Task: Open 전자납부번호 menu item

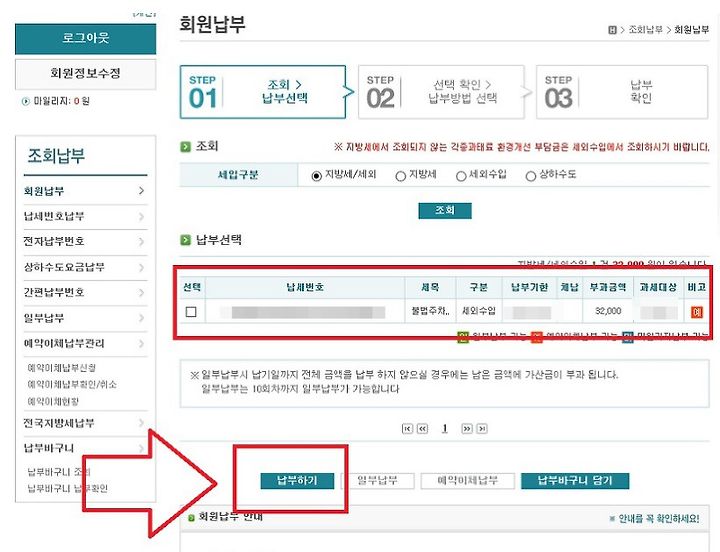Action: tap(54, 241)
